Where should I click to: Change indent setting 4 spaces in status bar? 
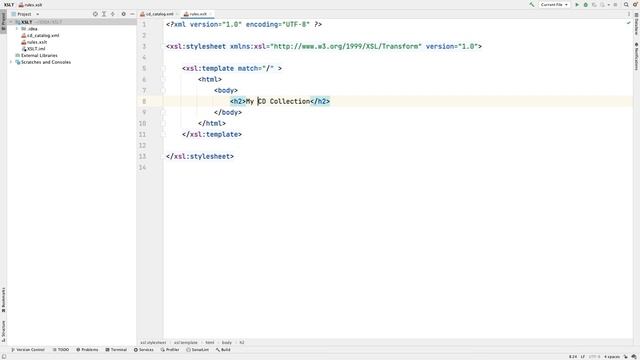click(x=612, y=357)
